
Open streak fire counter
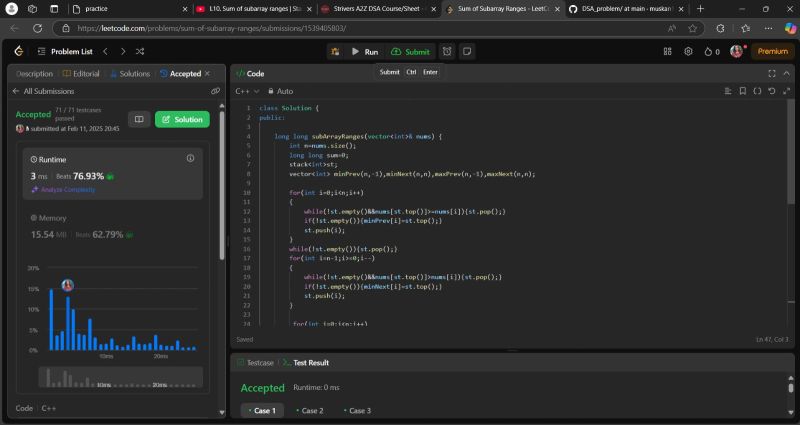(712, 52)
